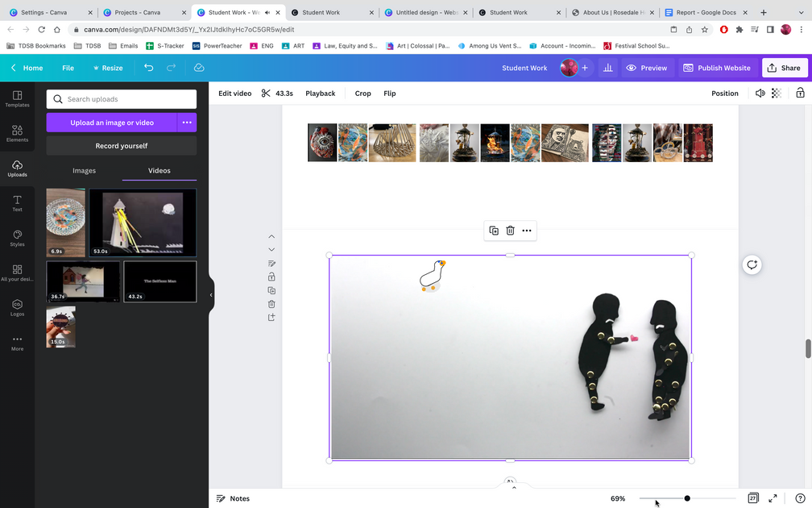This screenshot has height=508, width=812.
Task: Collapse the uploads side panel
Action: point(211,295)
